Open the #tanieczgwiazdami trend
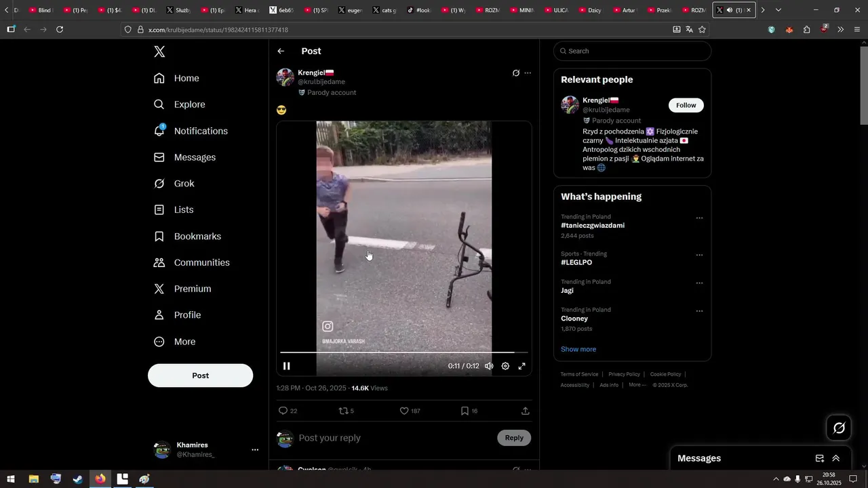The width and height of the screenshot is (868, 488). point(593,225)
